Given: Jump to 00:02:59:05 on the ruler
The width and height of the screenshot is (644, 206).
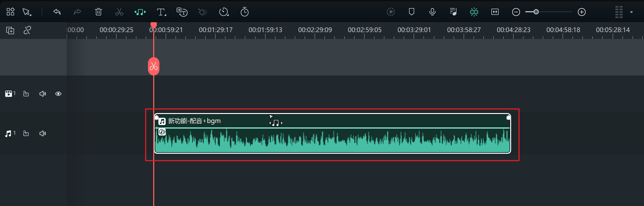Looking at the screenshot, I should 365,30.
